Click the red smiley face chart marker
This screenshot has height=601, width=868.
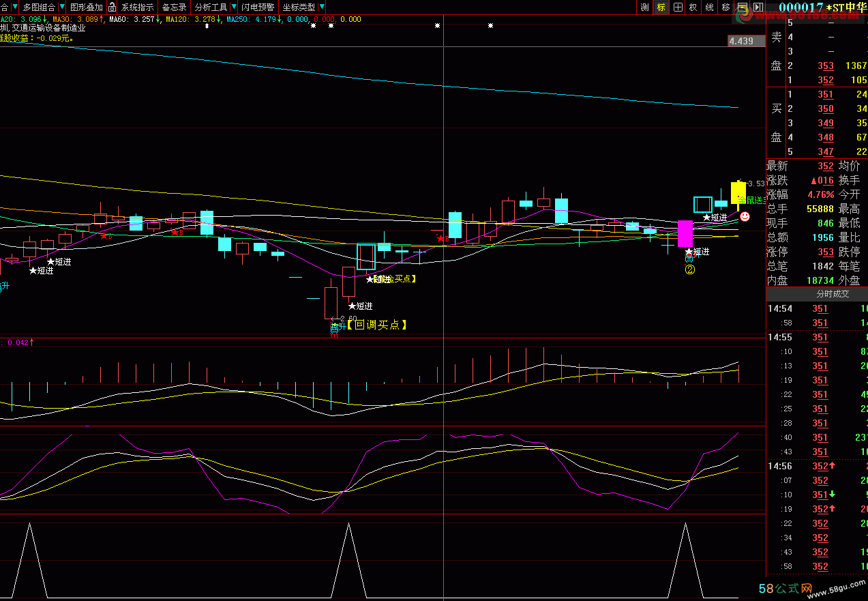tap(745, 216)
